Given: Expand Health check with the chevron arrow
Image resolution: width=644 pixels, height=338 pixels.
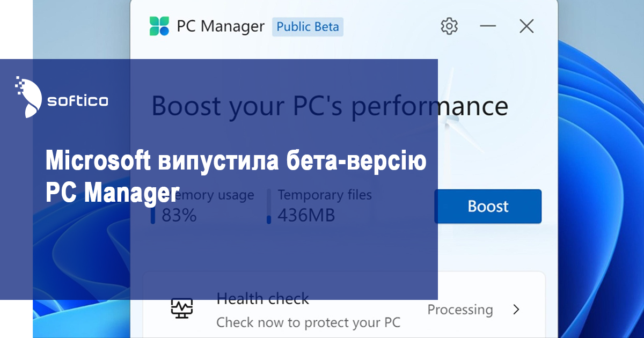Looking at the screenshot, I should click(x=516, y=310).
